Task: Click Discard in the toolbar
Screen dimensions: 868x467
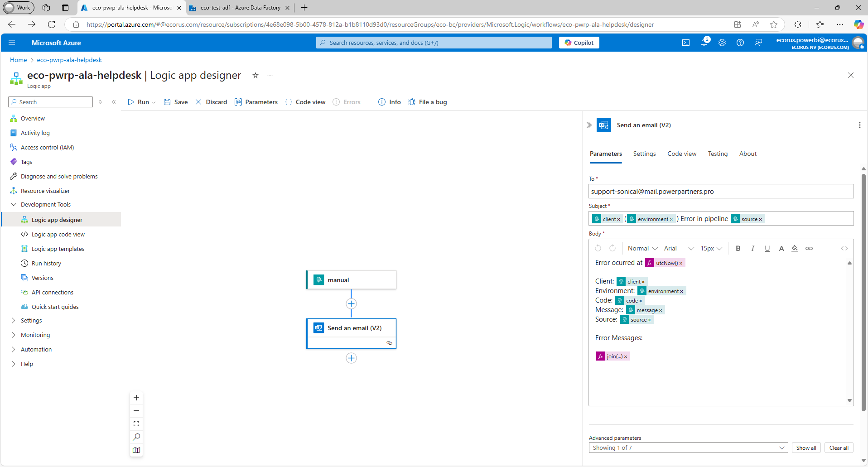Action: [x=211, y=102]
